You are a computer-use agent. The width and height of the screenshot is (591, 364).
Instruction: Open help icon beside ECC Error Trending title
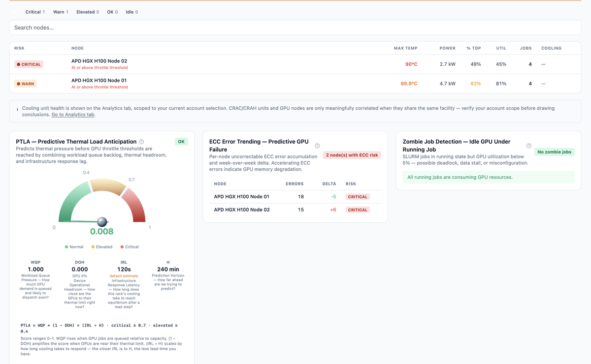pos(317,146)
